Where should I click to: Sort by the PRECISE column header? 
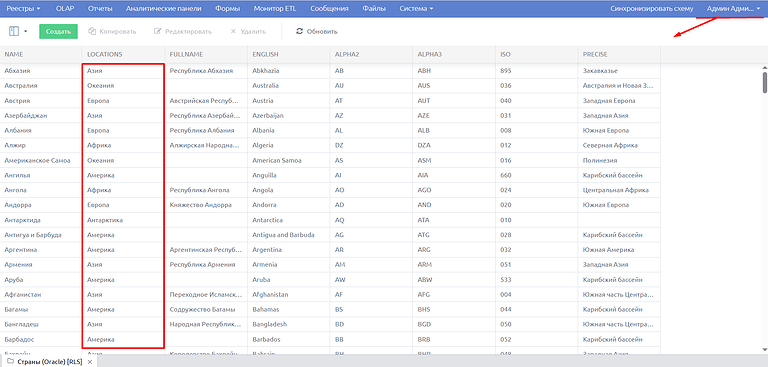click(x=619, y=54)
